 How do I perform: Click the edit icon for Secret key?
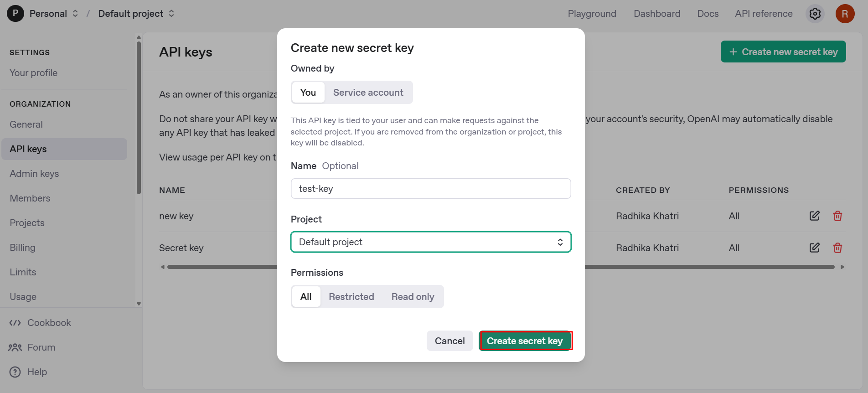(814, 248)
